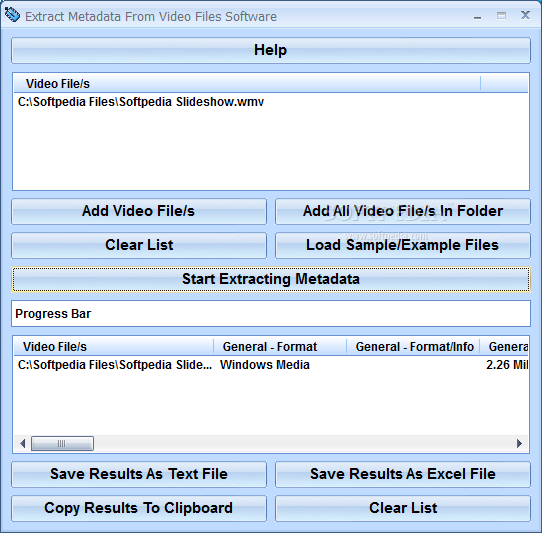The width and height of the screenshot is (542, 533).
Task: Click the cut-off Genera... column header
Action: pyautogui.click(x=504, y=347)
